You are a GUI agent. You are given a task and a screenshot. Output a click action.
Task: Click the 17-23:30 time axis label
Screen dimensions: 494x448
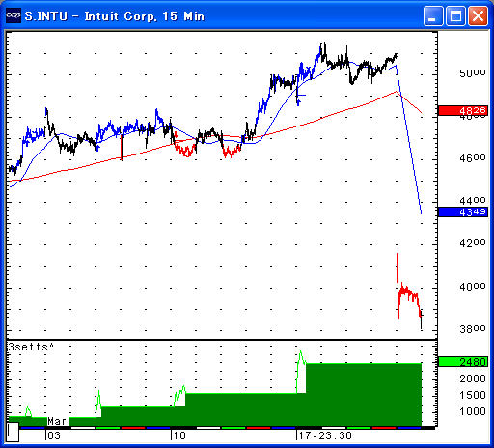pos(324,435)
